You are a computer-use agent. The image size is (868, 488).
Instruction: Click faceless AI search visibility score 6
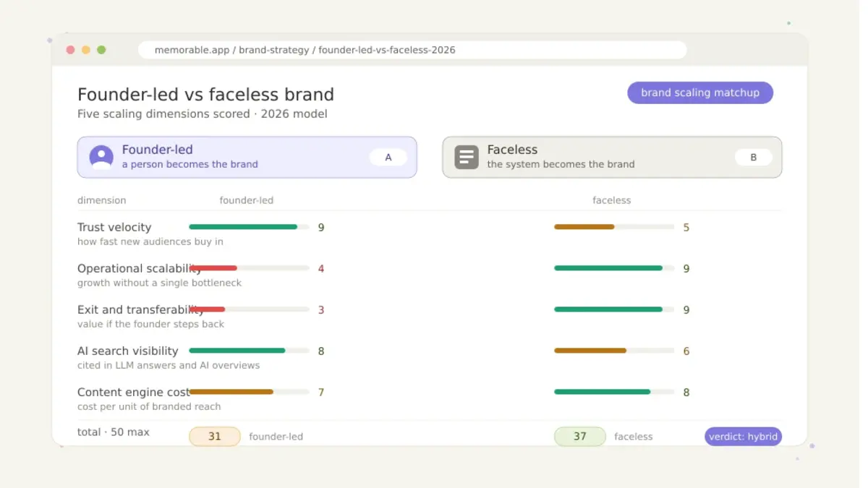(x=686, y=351)
